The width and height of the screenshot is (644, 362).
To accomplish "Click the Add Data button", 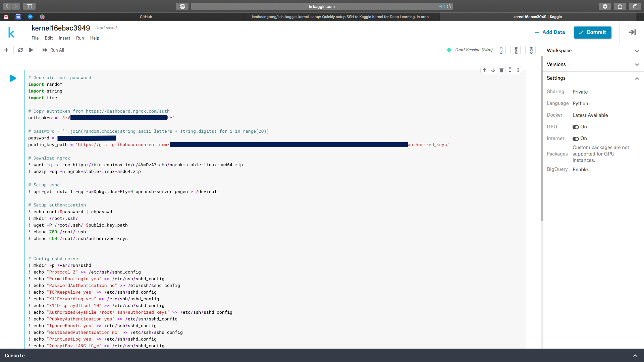I will (549, 32).
